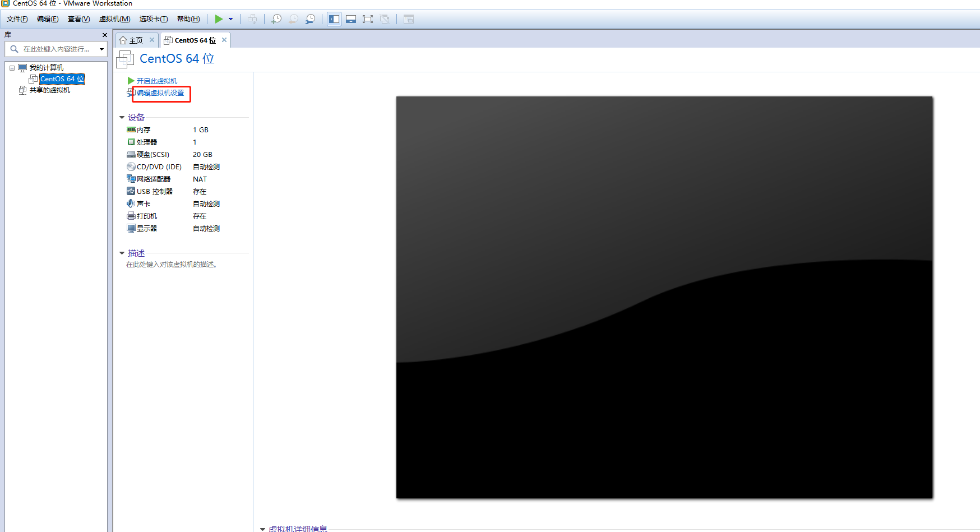Click revert to snapshot toolbar icon
Viewport: 980px width, 532px height.
click(x=293, y=19)
